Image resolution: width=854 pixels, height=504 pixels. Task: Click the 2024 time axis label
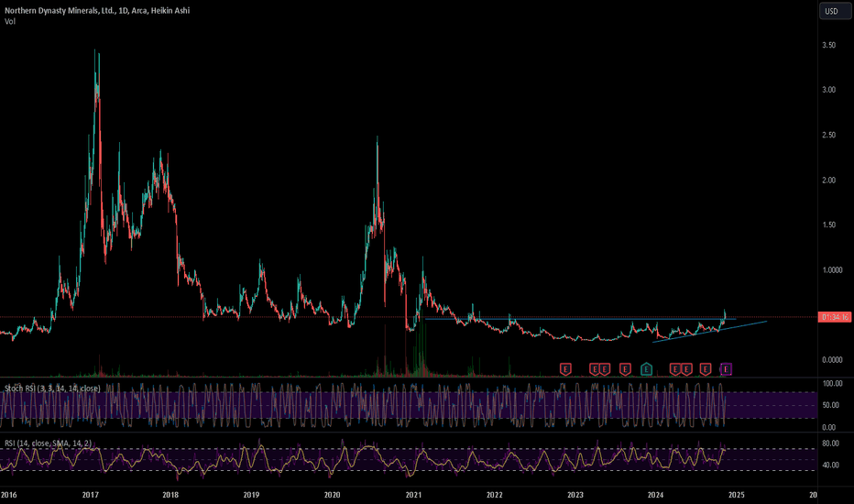coord(656,495)
